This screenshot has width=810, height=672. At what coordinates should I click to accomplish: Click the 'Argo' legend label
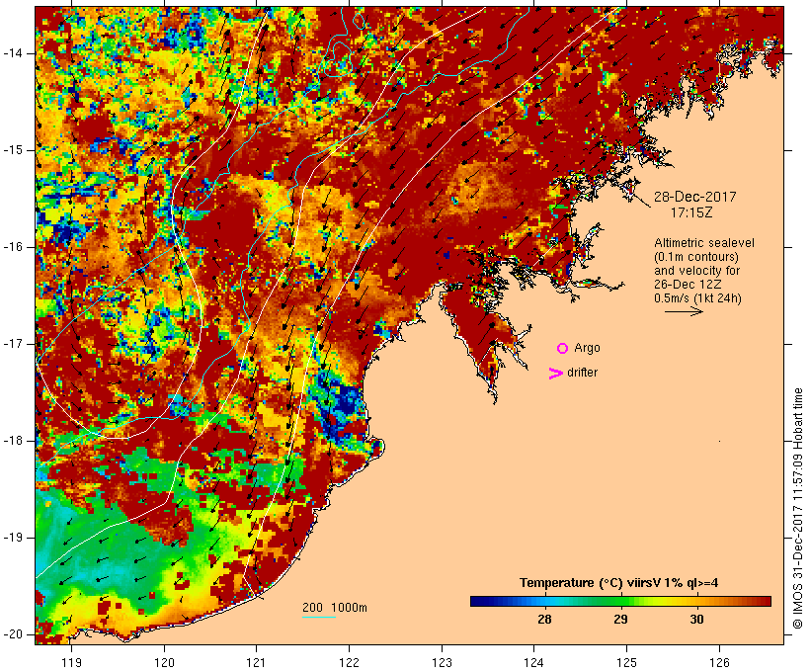[587, 349]
